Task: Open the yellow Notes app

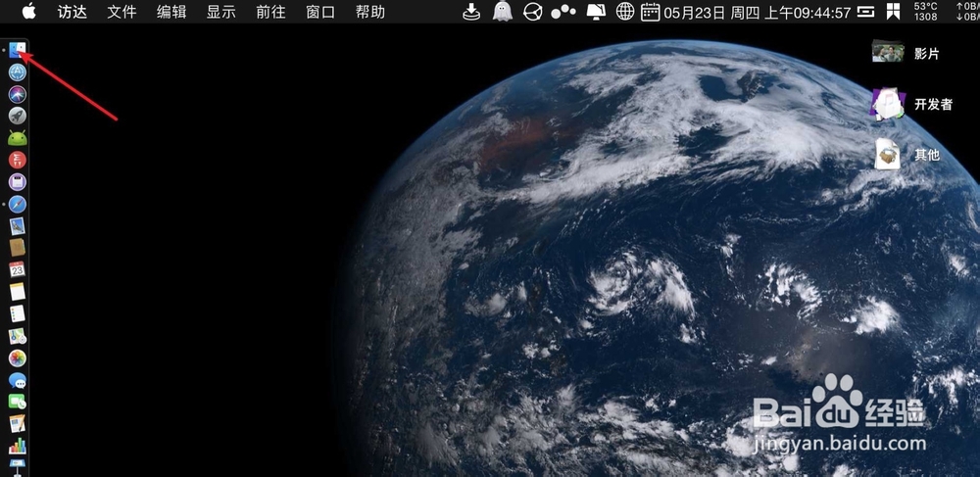Action: [18, 292]
